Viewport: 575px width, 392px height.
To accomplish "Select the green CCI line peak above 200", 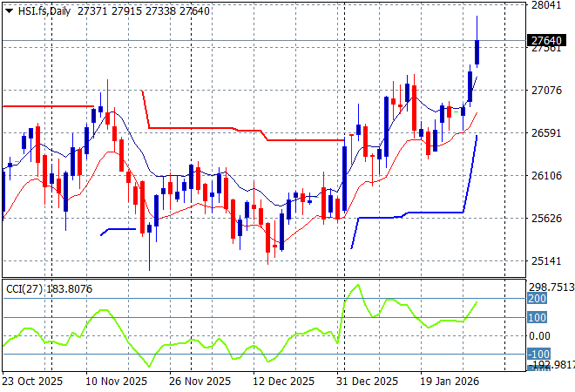I will click(357, 285).
